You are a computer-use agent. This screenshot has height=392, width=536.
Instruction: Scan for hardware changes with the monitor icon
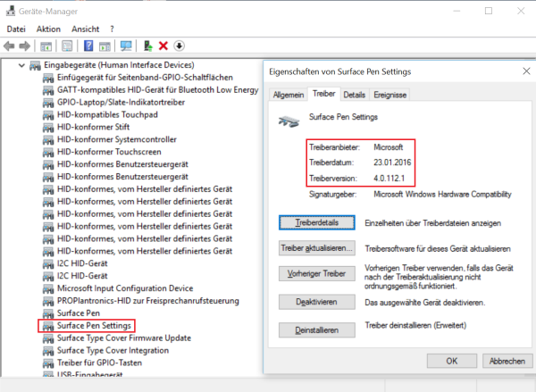click(x=126, y=46)
